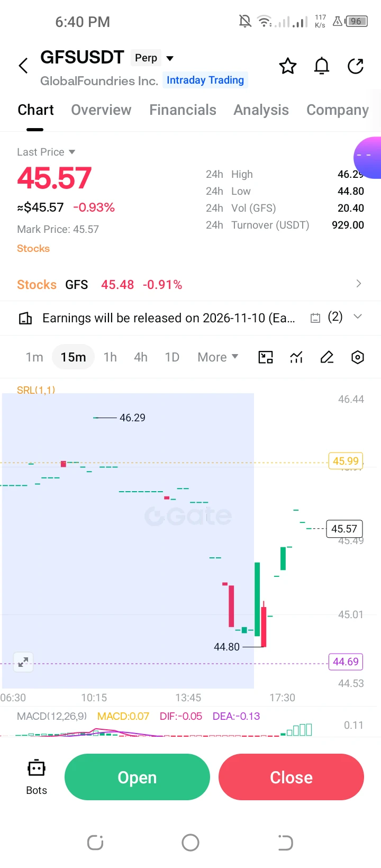Tap the share arrow icon
Screen dimensions: 381x868
point(356,66)
